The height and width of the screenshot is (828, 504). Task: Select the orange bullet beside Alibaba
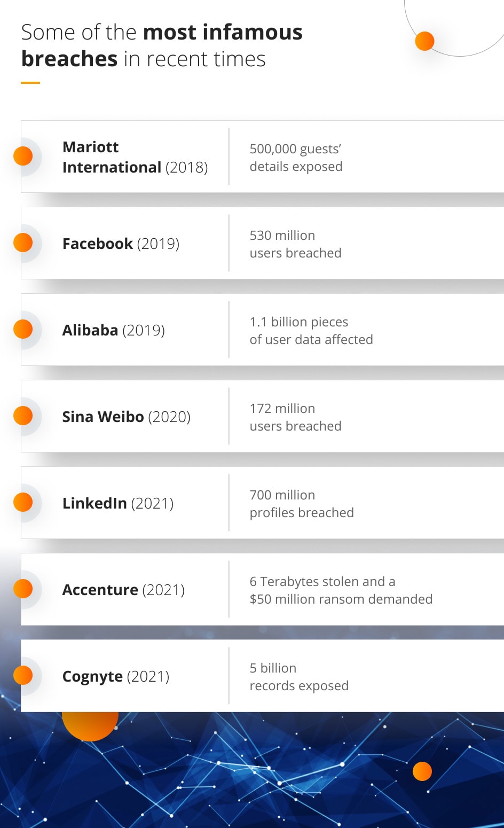tap(23, 329)
